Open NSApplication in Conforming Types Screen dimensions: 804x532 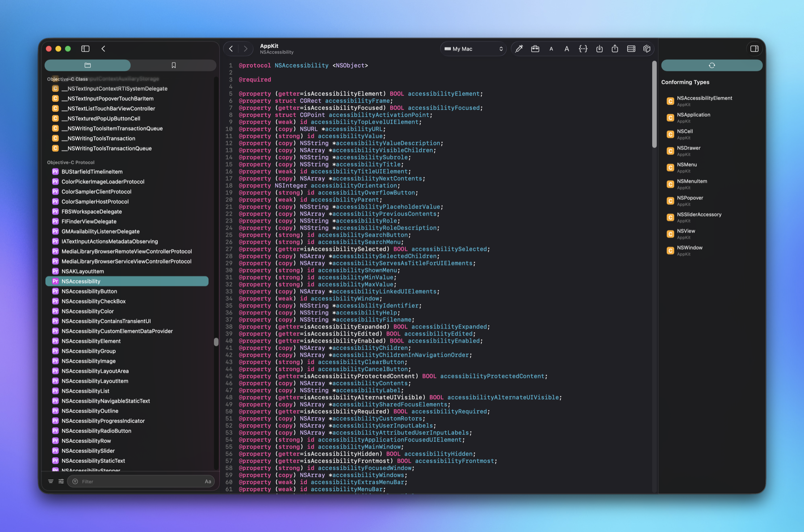coord(712,117)
